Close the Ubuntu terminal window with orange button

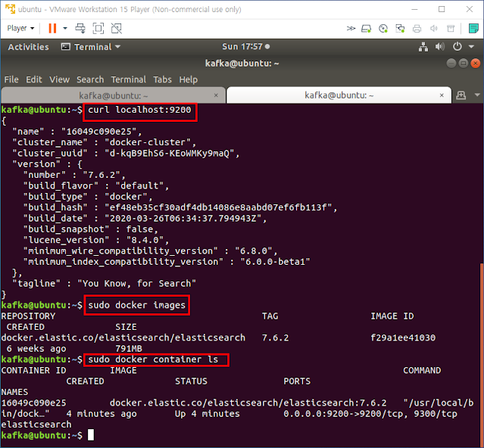coord(476,64)
